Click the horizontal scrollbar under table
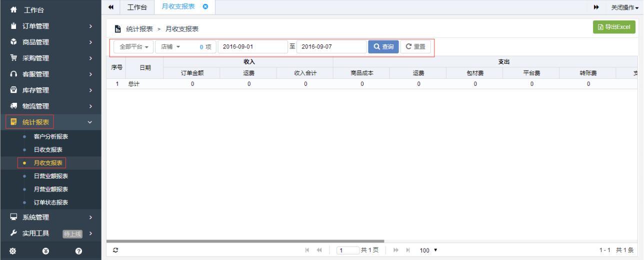The width and height of the screenshot is (644, 260). pos(245,242)
